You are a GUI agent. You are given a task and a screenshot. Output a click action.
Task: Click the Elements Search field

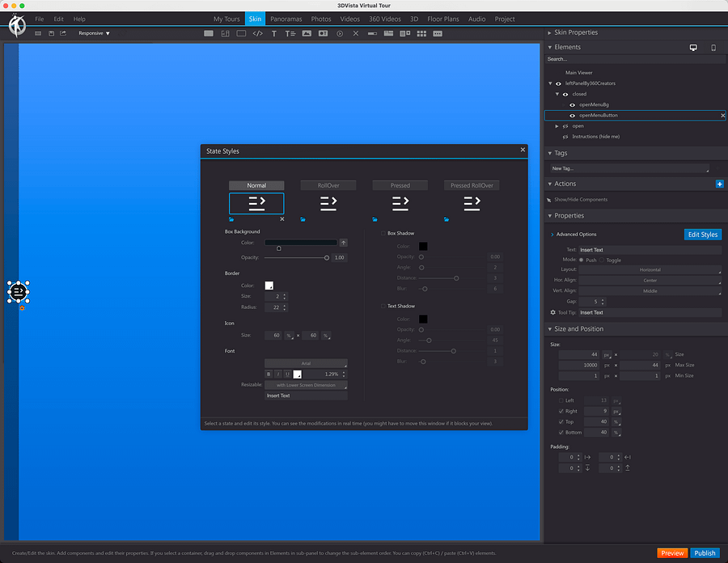click(x=635, y=59)
